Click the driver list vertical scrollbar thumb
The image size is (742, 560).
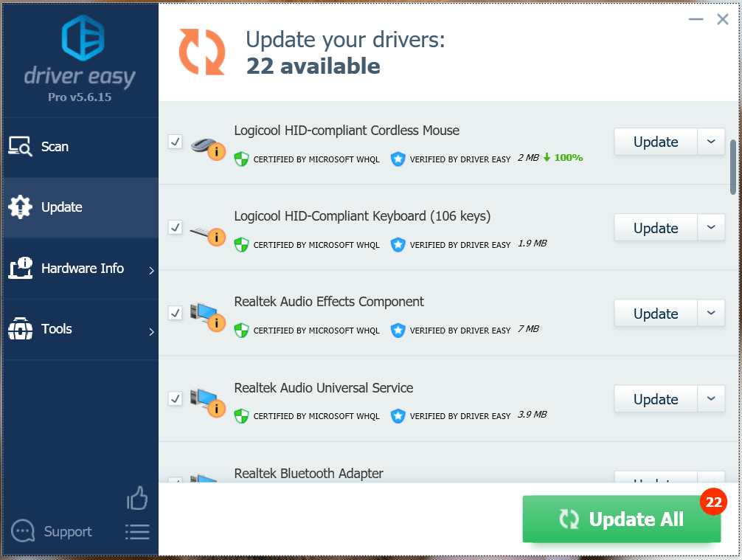pos(733,167)
